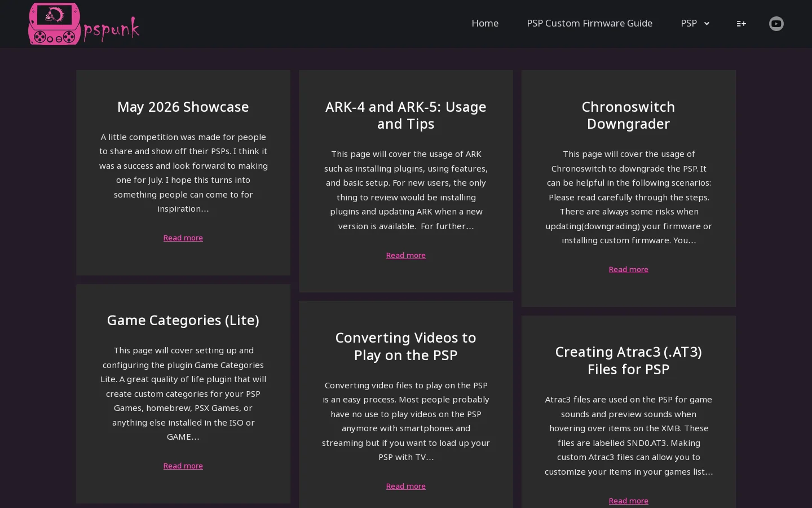Read more on ARK-4 and ARK-5
The image size is (812, 508).
pos(406,255)
